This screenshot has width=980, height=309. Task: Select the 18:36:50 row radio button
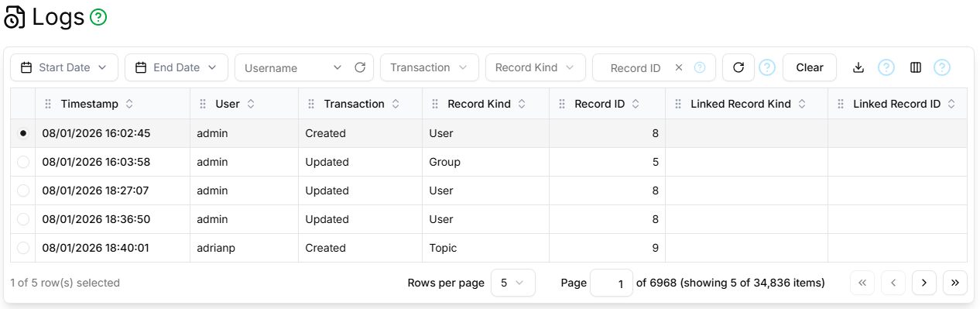point(23,219)
